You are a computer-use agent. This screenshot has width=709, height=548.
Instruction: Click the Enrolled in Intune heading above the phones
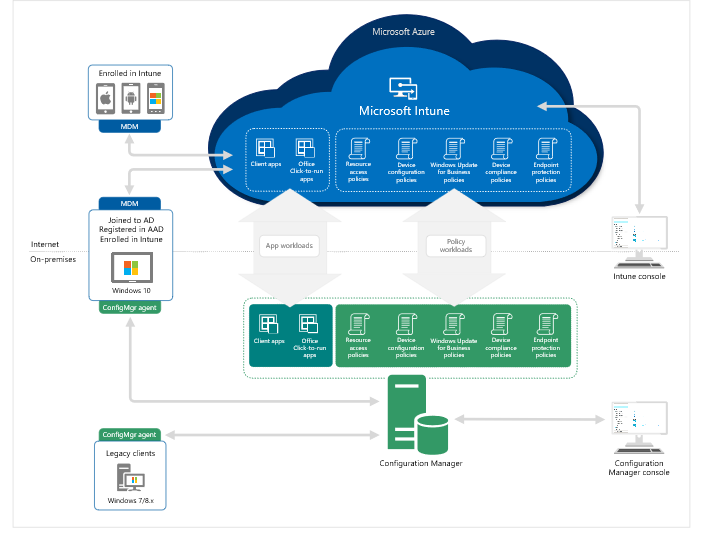tap(130, 73)
